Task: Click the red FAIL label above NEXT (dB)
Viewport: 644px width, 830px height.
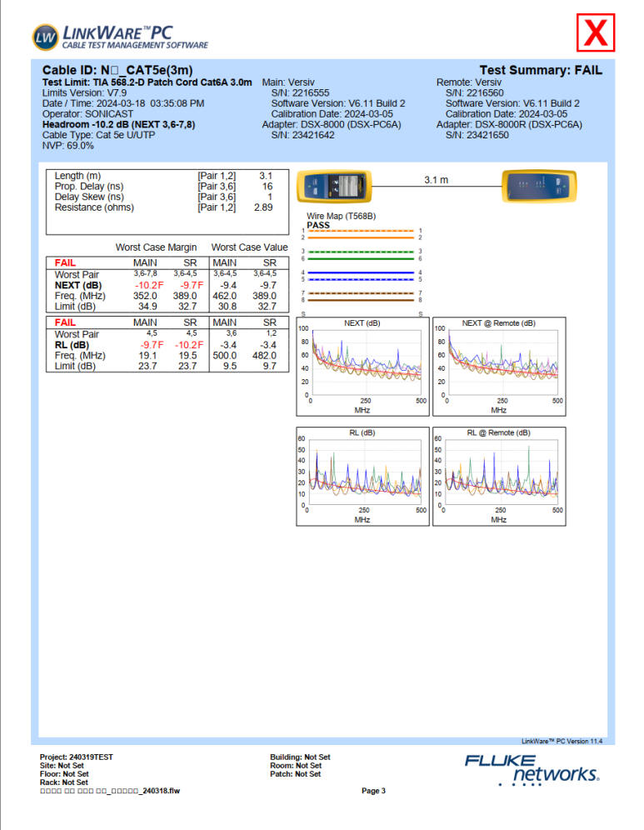Action: (x=65, y=262)
